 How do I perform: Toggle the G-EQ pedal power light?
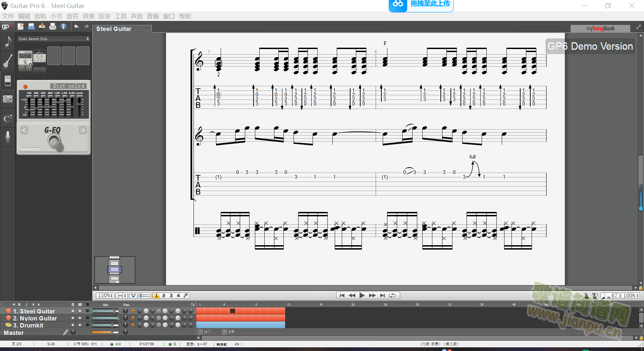(x=25, y=87)
